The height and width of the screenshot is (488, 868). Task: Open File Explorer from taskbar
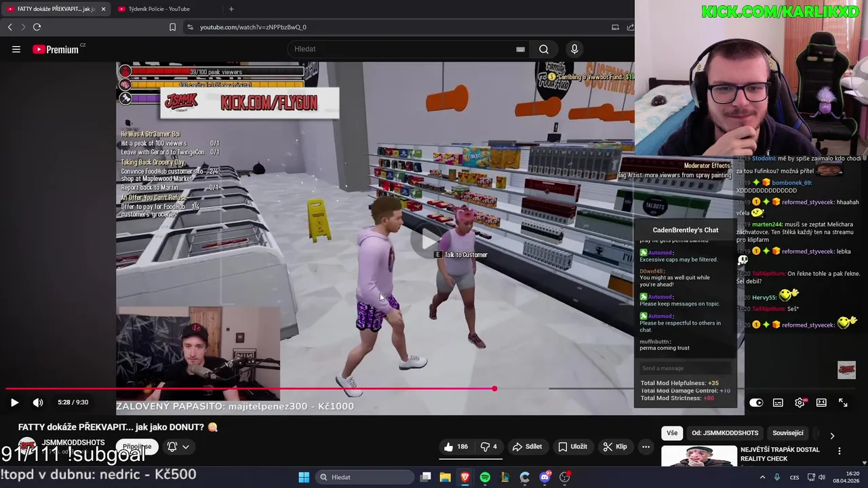coord(445,477)
